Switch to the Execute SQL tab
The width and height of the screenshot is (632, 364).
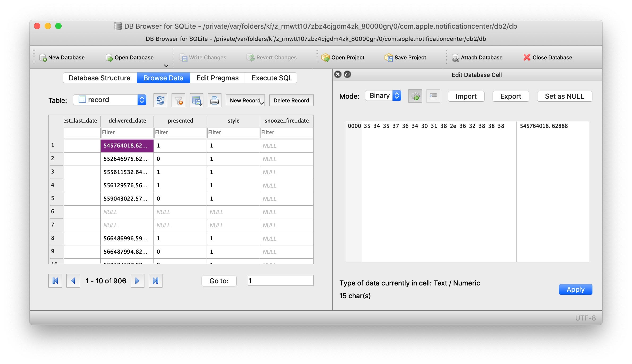272,78
